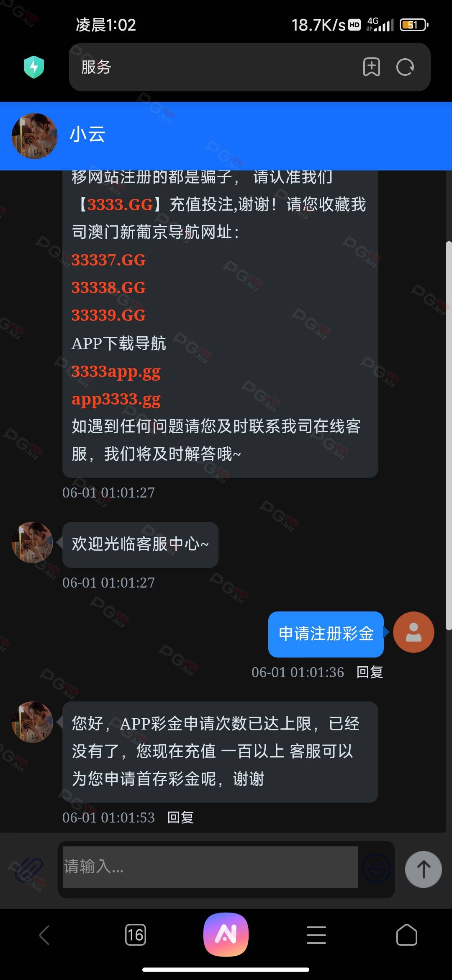
Task: Focus the 请输入 message input field
Action: click(211, 867)
